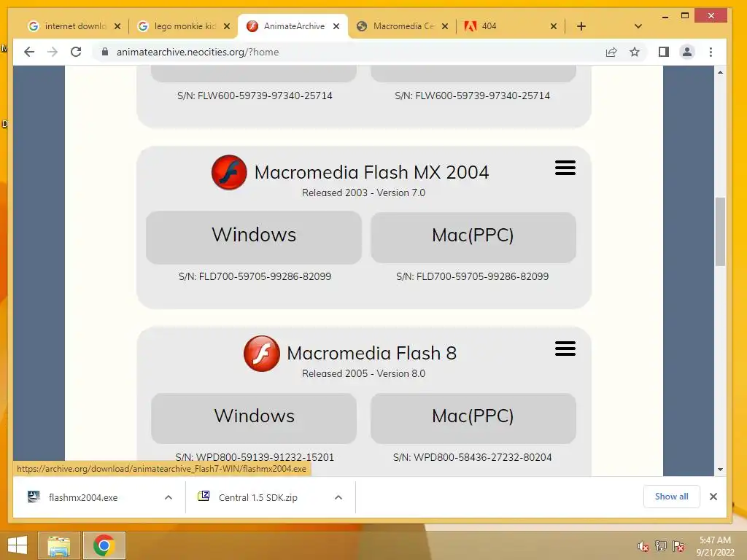Close the lego monkie kid tab

[x=228, y=26]
